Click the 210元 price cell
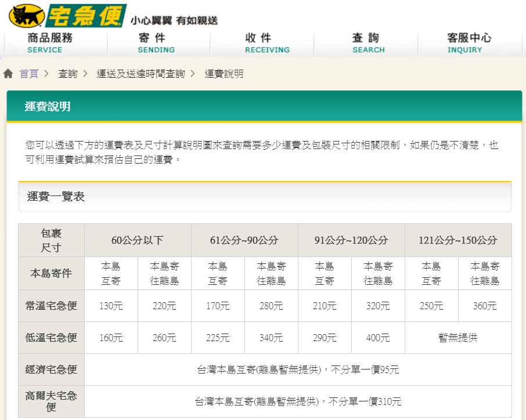This screenshot has width=526, height=420. tap(325, 306)
